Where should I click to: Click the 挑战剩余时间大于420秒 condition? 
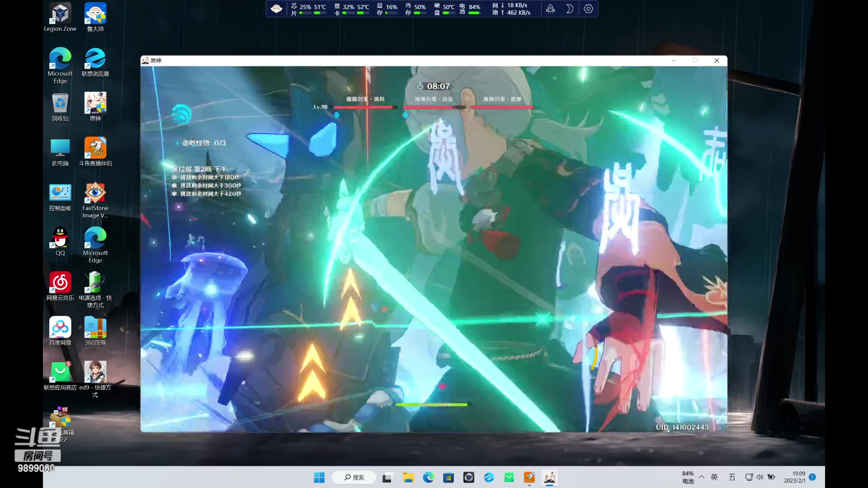coord(211,193)
